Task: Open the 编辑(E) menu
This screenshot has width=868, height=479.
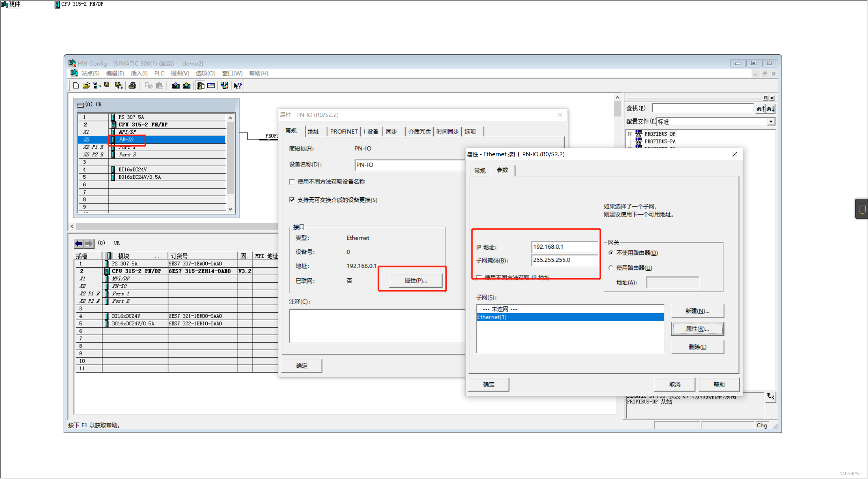Action: point(115,73)
